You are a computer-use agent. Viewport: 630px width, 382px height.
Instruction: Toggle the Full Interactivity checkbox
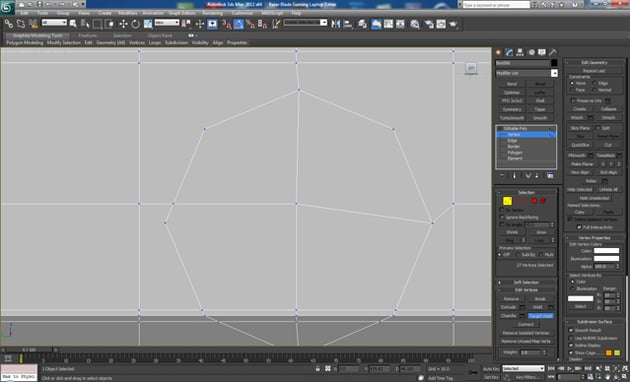click(579, 227)
